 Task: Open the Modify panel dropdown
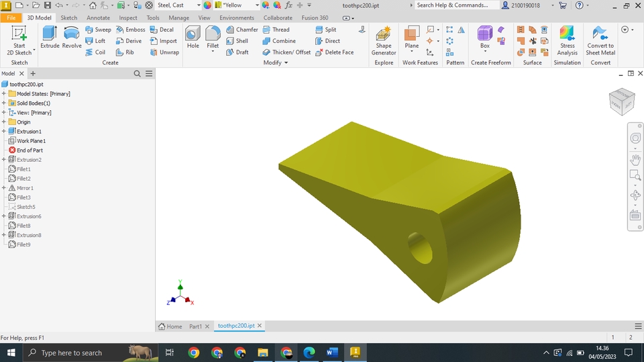[x=276, y=62]
